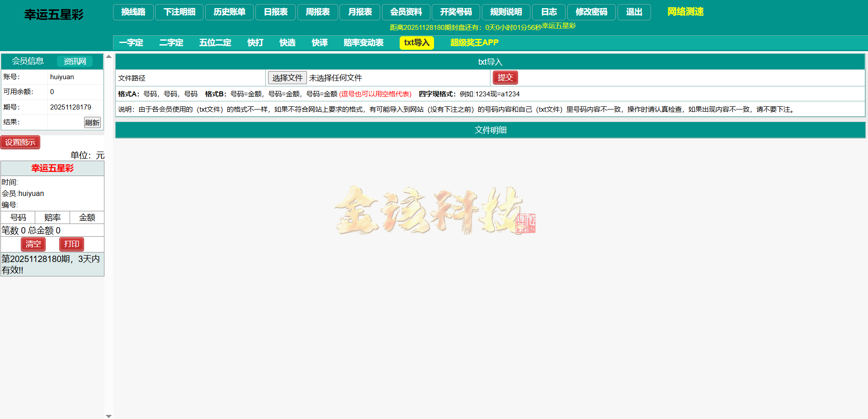Click 选择文件 to choose a file

(287, 77)
